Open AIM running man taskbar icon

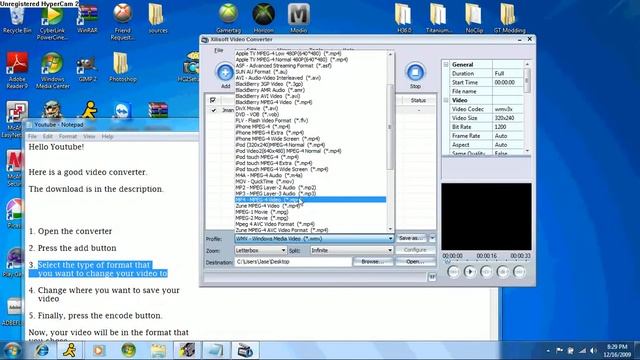pos(70,350)
